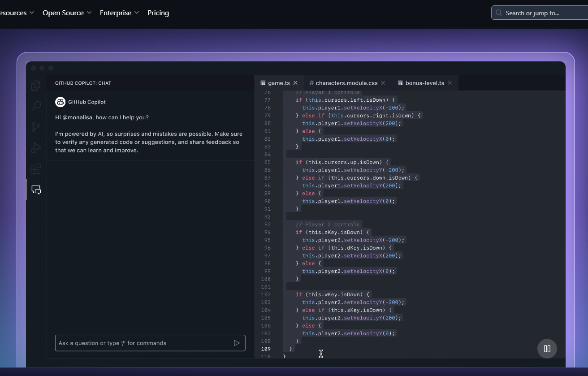This screenshot has width=588, height=376.
Task: Switch to the characters.module.css tab
Action: pyautogui.click(x=346, y=83)
